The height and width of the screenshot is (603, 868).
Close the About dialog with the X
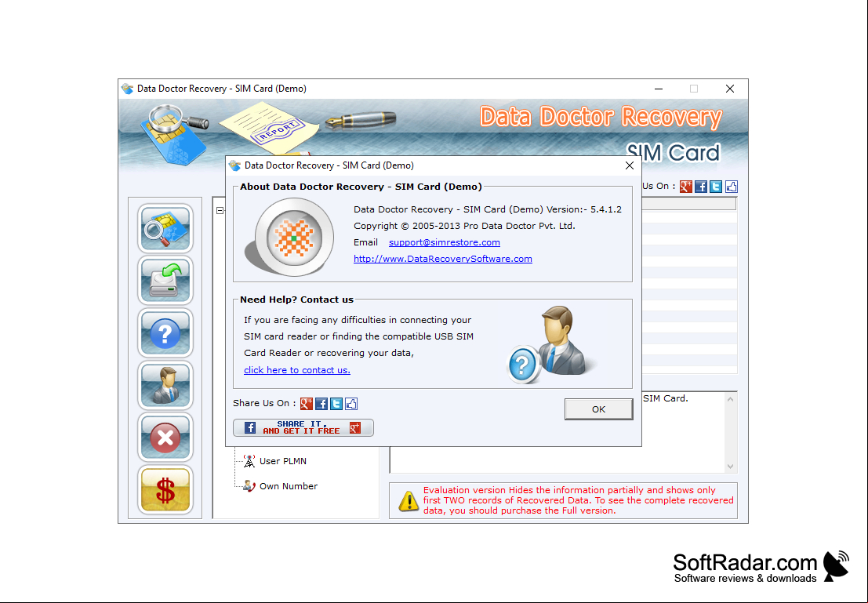point(630,165)
